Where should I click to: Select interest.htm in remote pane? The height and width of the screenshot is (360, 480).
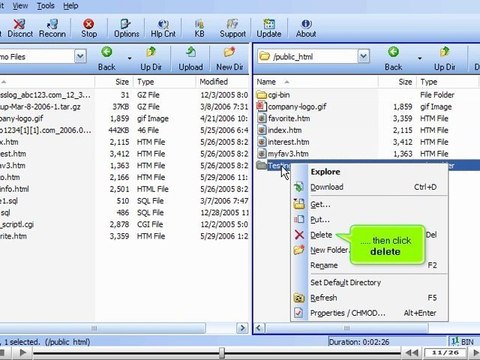click(x=288, y=142)
